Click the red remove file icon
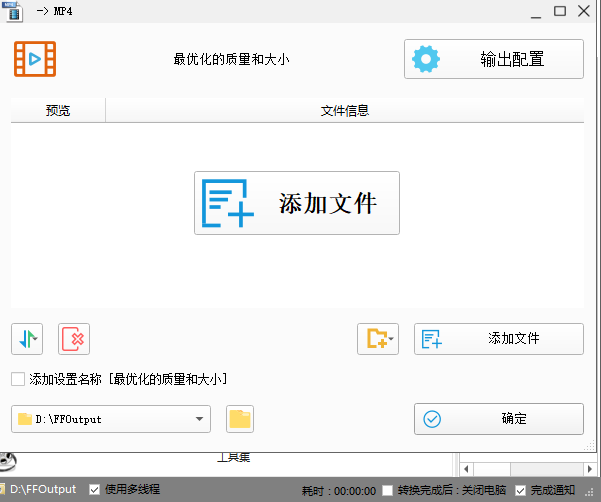Viewport: 601px width, 502px height. tap(74, 339)
